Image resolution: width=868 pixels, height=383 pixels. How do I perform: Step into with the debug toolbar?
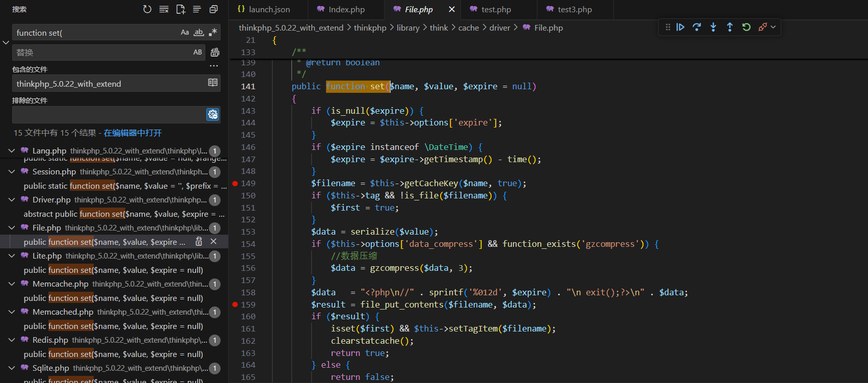pyautogui.click(x=713, y=27)
